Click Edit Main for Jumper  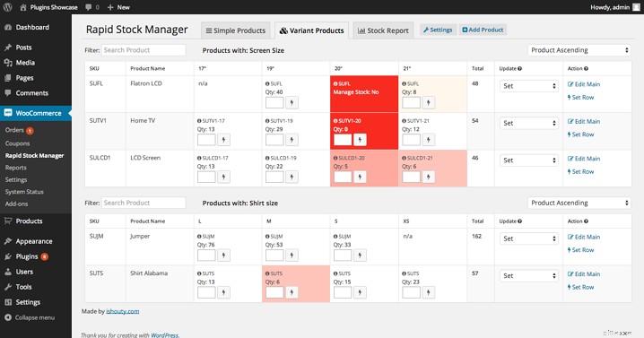coord(584,237)
